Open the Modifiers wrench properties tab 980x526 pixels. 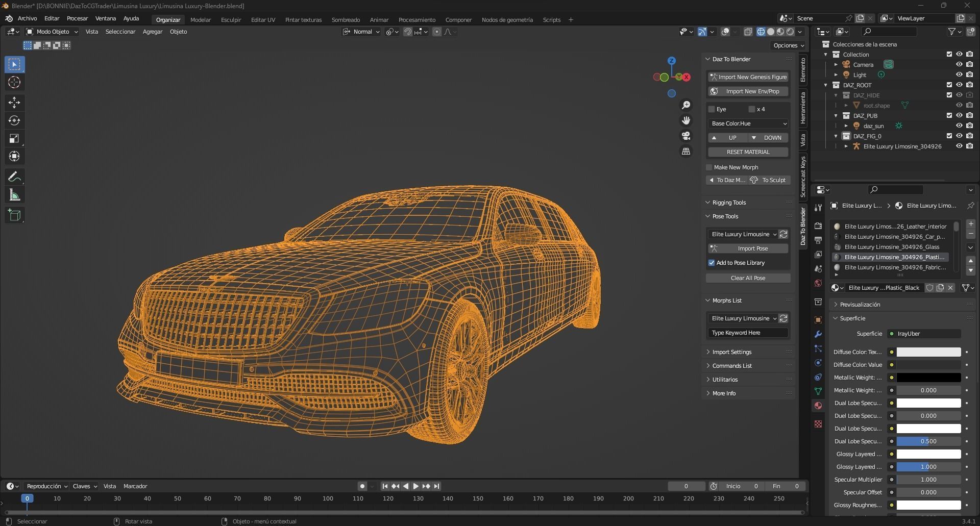(818, 334)
